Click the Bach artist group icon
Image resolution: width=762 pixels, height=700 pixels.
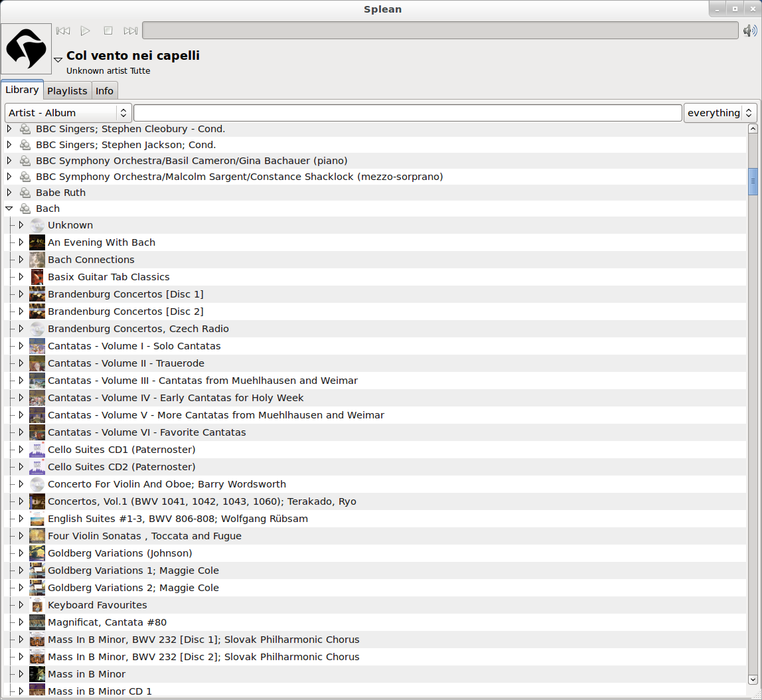(25, 209)
